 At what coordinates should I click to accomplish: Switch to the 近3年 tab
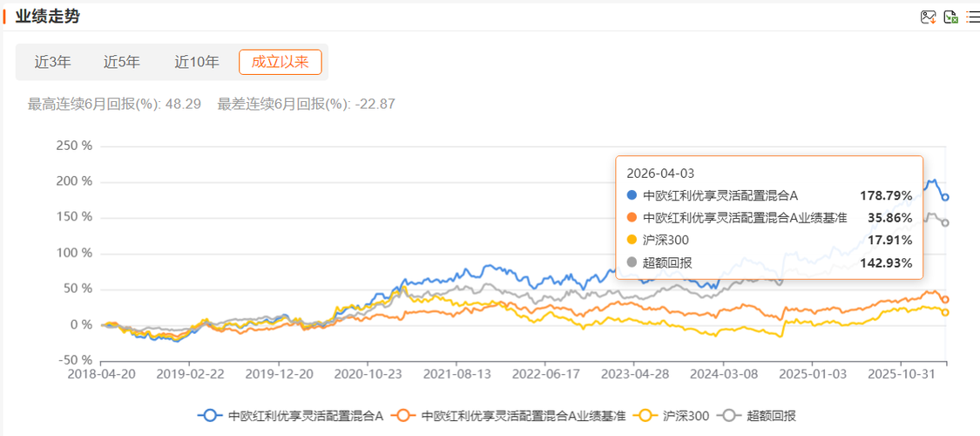point(52,62)
